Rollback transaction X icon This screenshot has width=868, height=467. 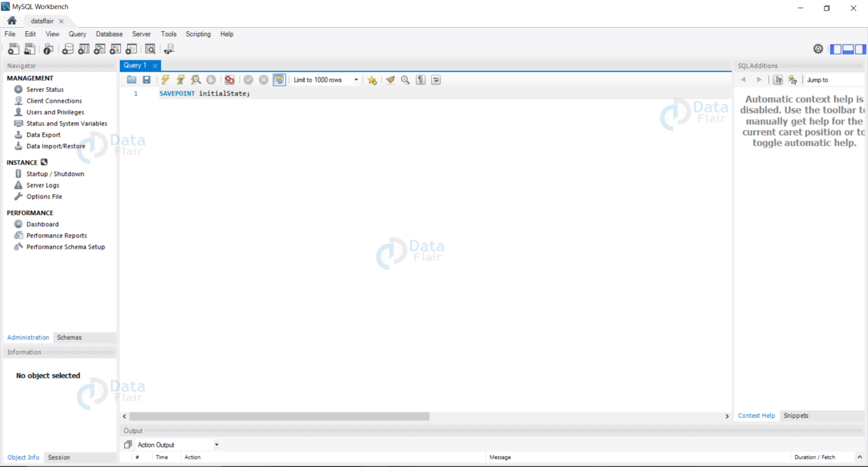coord(263,80)
